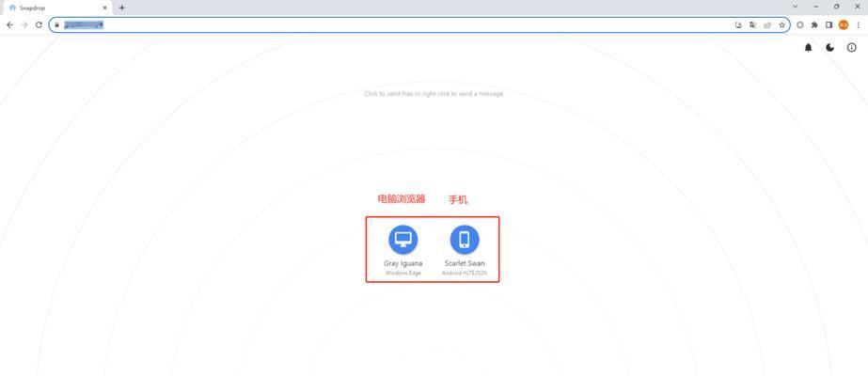
Task: Click the circle extension icon
Action: (800, 24)
